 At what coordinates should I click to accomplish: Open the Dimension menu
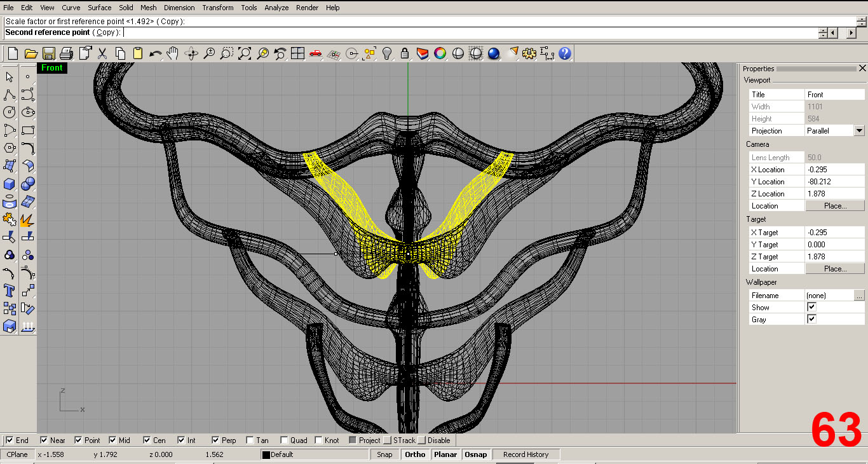point(179,8)
